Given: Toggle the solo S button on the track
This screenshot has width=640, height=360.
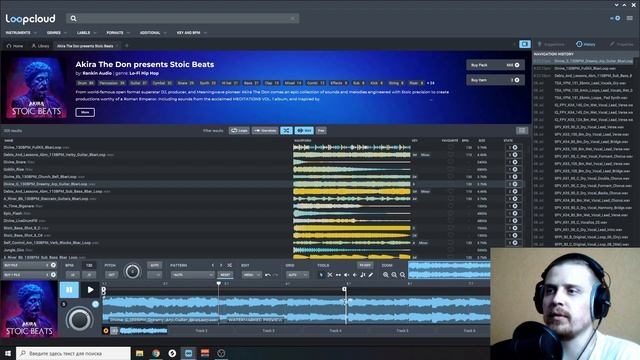Looking at the screenshot, I should [x=64, y=304].
